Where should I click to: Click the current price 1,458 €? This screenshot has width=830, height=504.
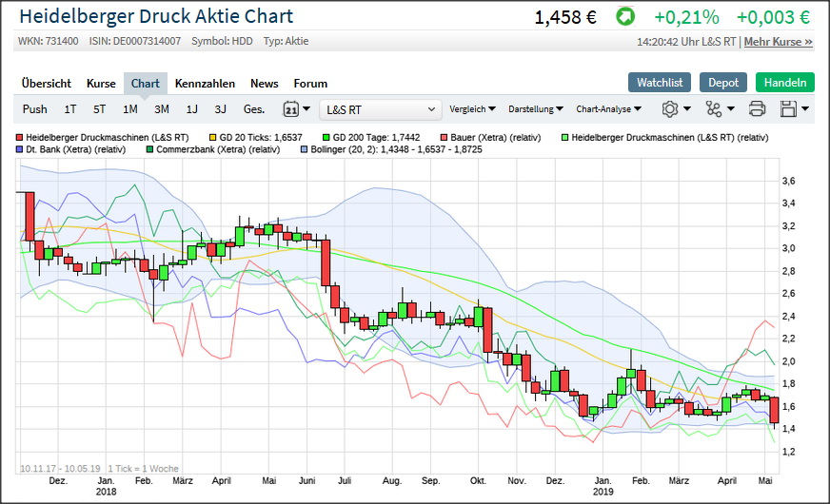(565, 17)
